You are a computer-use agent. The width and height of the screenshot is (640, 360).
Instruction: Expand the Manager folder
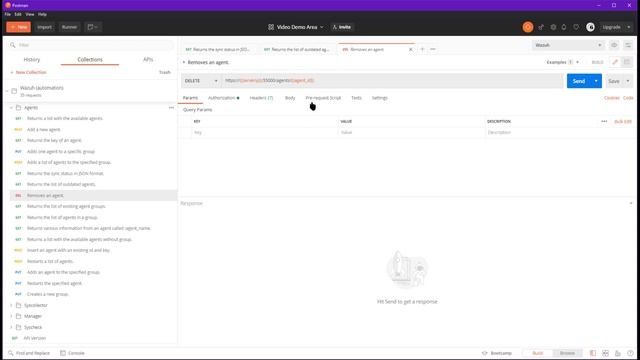(x=11, y=316)
